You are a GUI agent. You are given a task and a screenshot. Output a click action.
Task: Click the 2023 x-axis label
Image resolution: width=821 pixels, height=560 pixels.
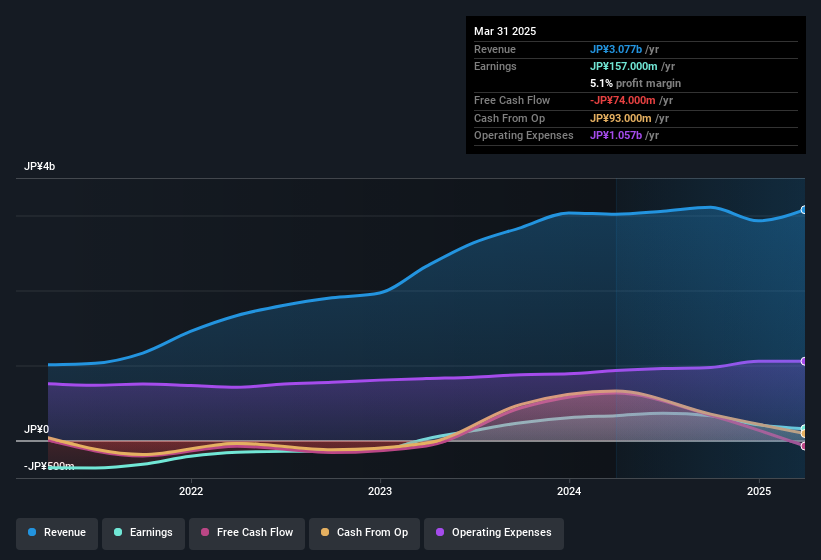380,491
